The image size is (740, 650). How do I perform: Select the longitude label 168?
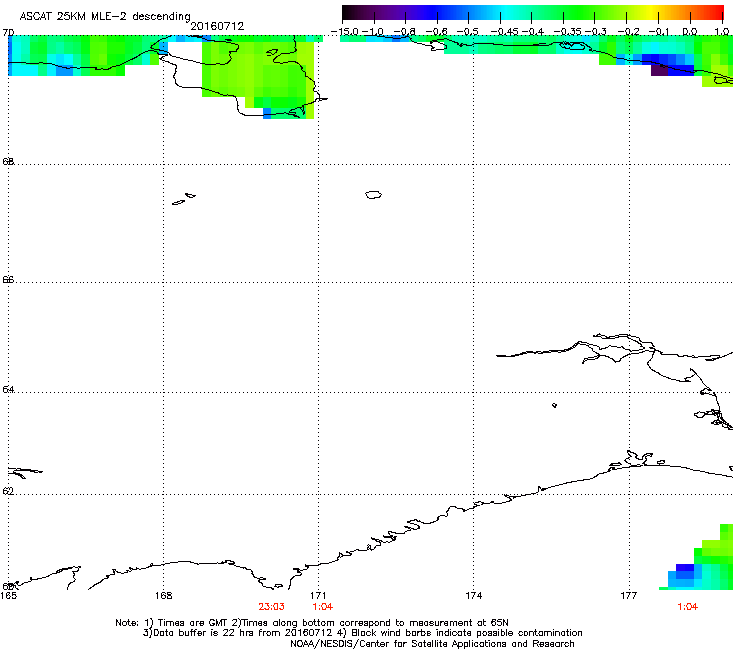point(164,596)
